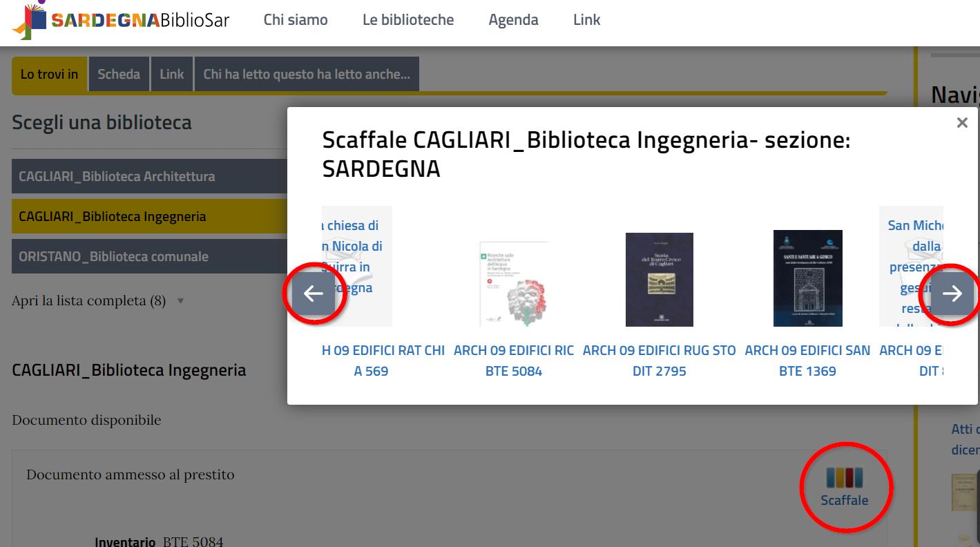Open the 'Le biblioteche' menu item
The height and width of the screenshot is (547, 980).
[408, 20]
